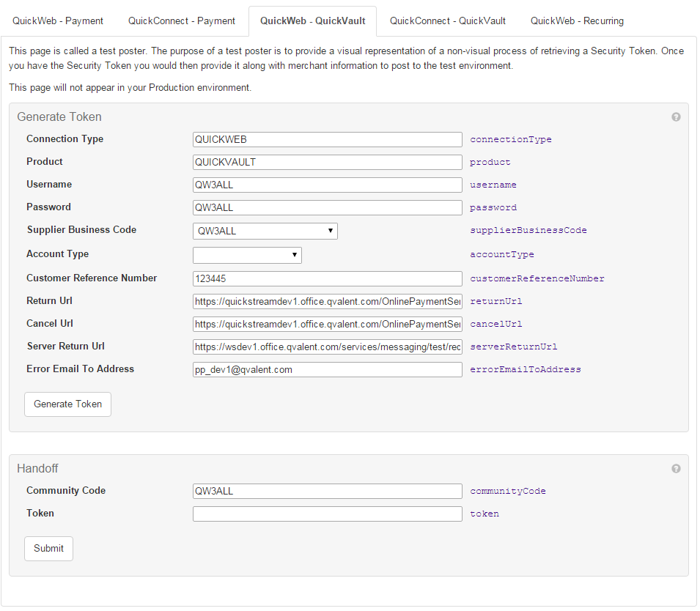Select the Error Email To Address field

(x=327, y=369)
